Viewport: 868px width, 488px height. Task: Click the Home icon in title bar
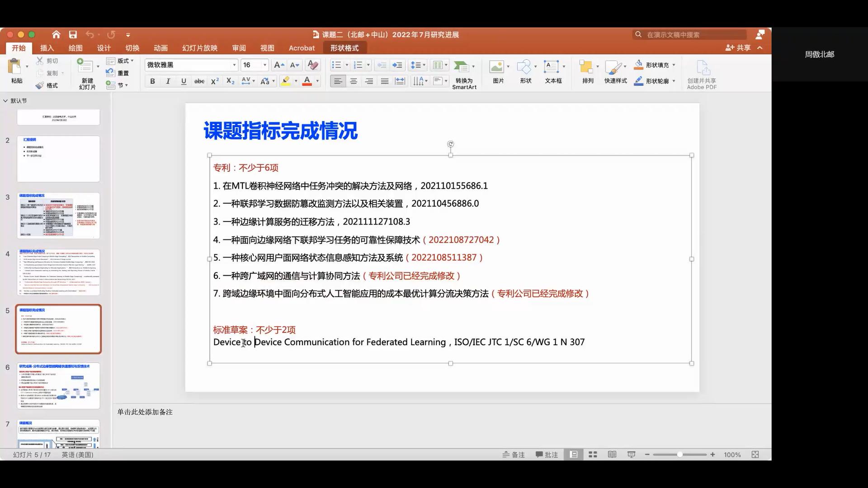tap(56, 34)
